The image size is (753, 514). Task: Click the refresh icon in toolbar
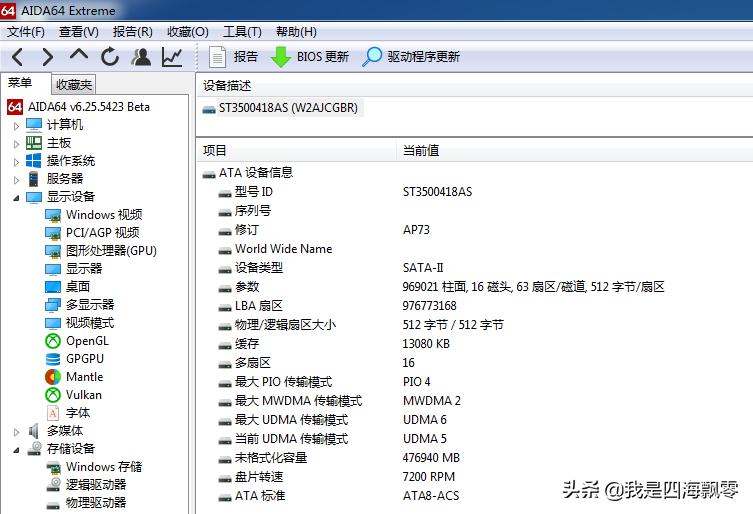click(110, 57)
